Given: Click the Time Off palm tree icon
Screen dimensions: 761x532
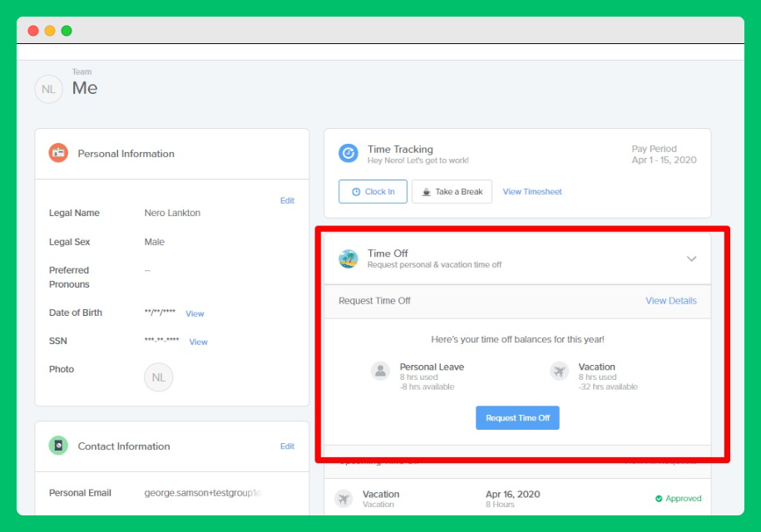Looking at the screenshot, I should (x=348, y=259).
